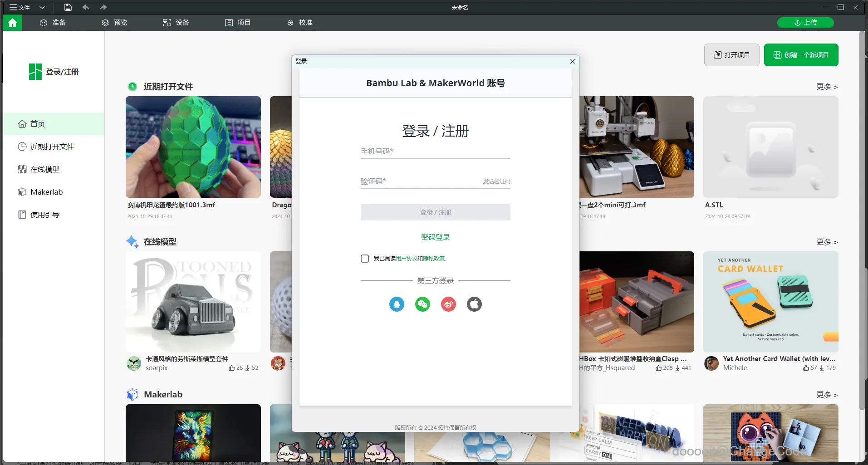The height and width of the screenshot is (465, 868).
Task: Sign in with the WeChat icon
Action: pyautogui.click(x=422, y=304)
